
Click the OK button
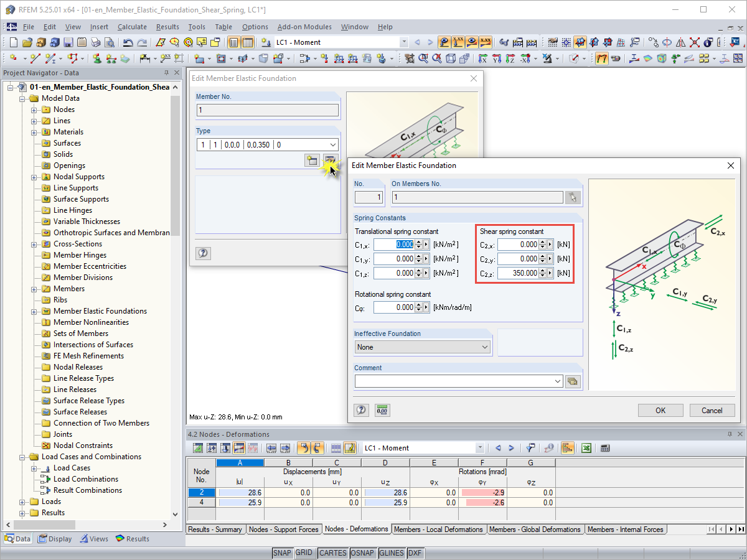(x=660, y=410)
